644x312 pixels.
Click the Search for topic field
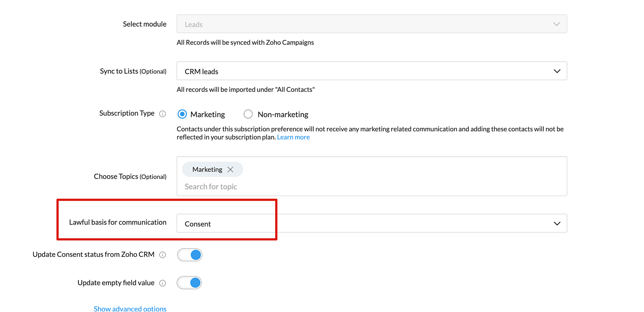coord(211,187)
